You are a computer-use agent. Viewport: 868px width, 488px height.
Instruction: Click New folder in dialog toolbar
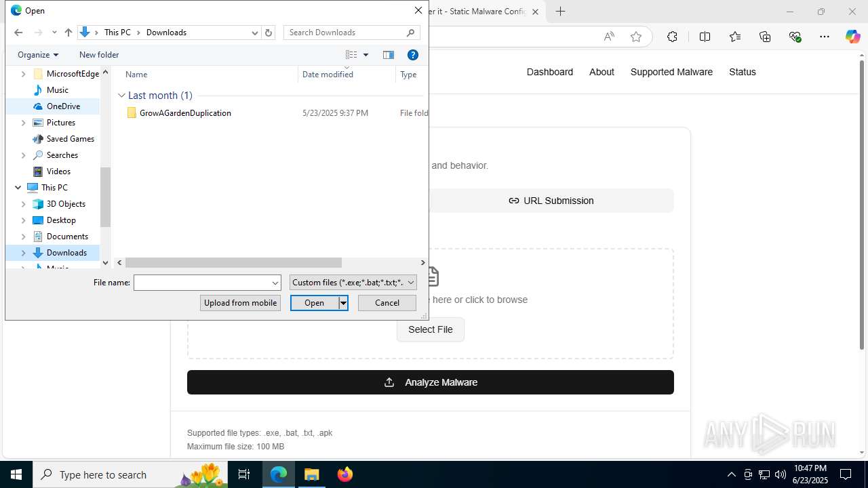tap(99, 55)
